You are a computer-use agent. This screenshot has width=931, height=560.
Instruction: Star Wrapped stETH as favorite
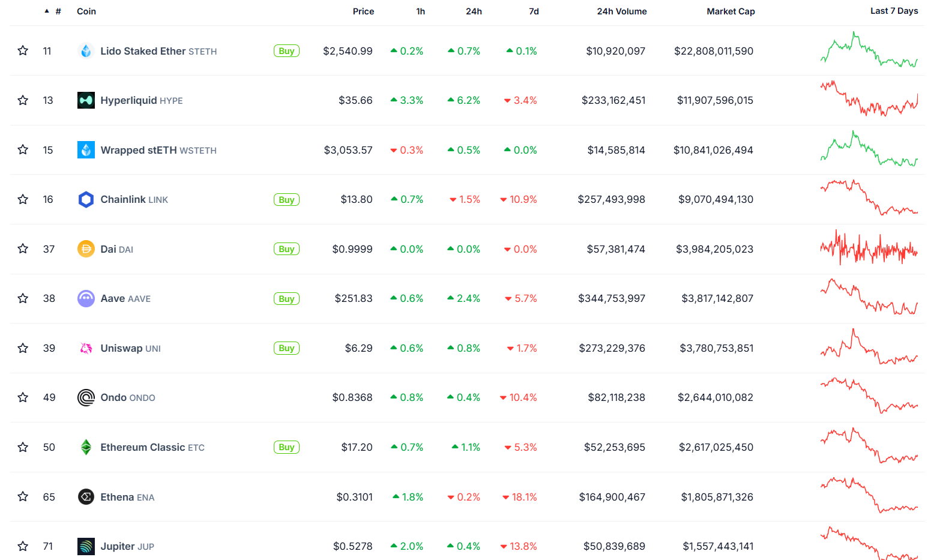[23, 150]
